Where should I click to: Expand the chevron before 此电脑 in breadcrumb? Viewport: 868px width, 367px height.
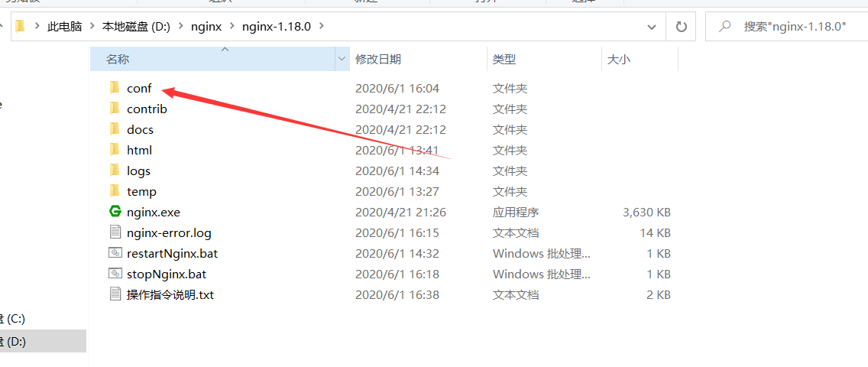click(37, 27)
